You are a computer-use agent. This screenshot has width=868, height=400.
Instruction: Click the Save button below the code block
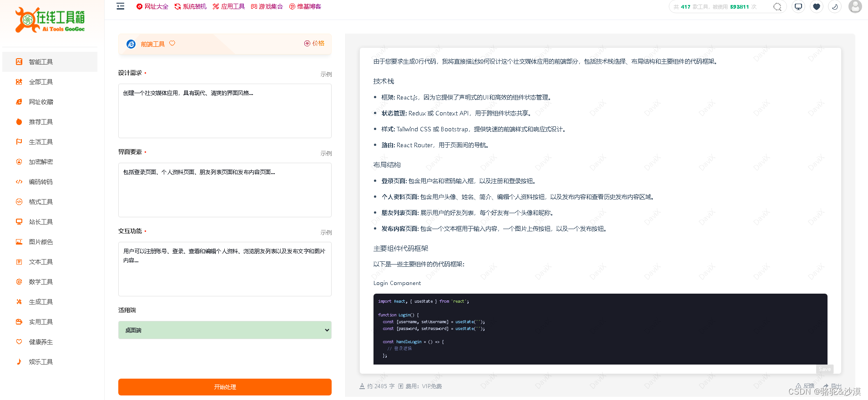[x=825, y=369]
